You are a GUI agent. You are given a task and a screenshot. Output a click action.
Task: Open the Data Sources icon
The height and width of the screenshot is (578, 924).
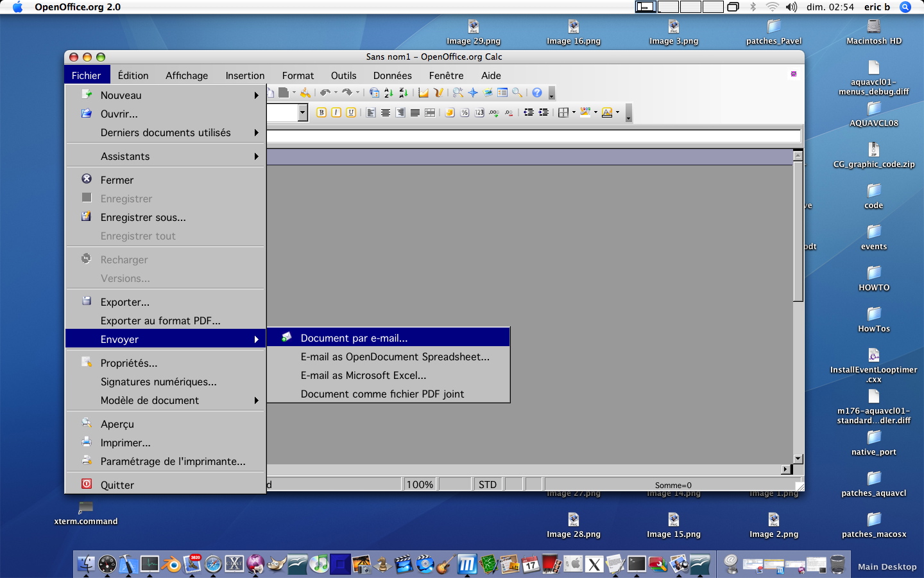(x=502, y=93)
